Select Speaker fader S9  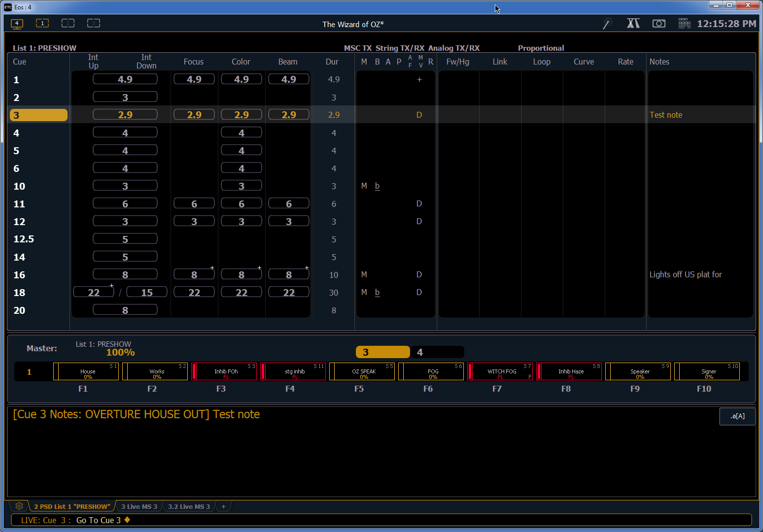pos(638,371)
